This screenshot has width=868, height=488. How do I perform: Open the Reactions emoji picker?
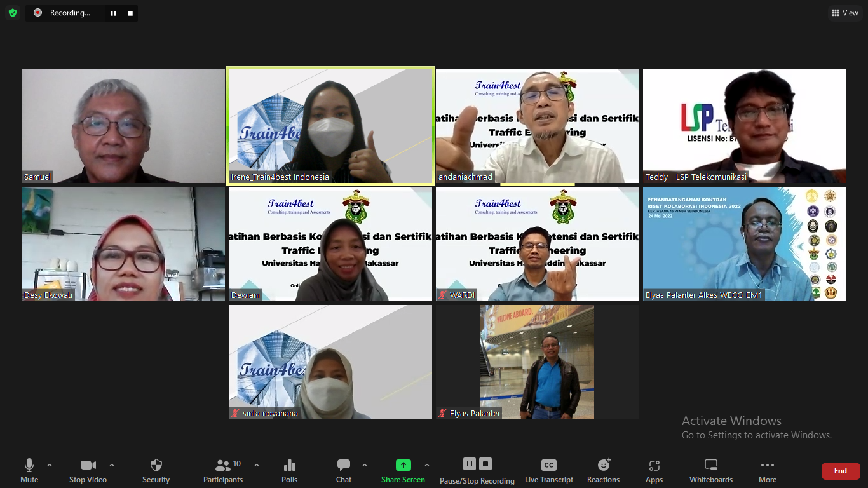pyautogui.click(x=603, y=470)
